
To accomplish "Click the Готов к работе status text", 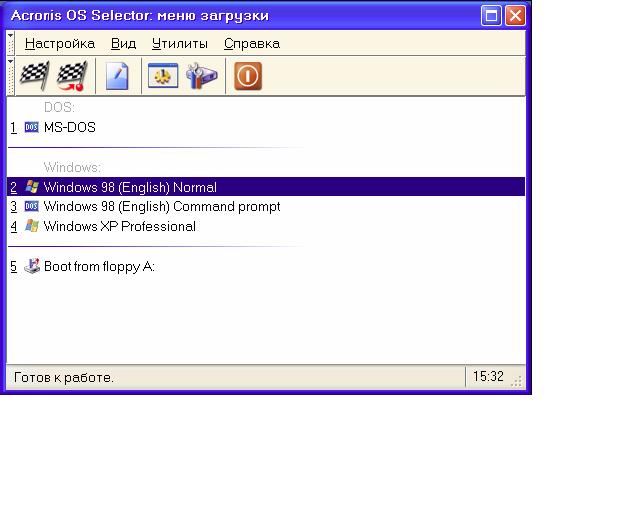I will click(x=64, y=377).
